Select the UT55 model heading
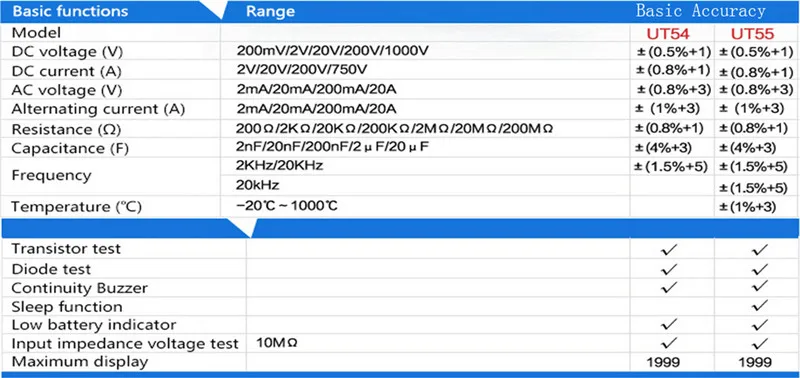This screenshot has width=800, height=378. click(753, 34)
